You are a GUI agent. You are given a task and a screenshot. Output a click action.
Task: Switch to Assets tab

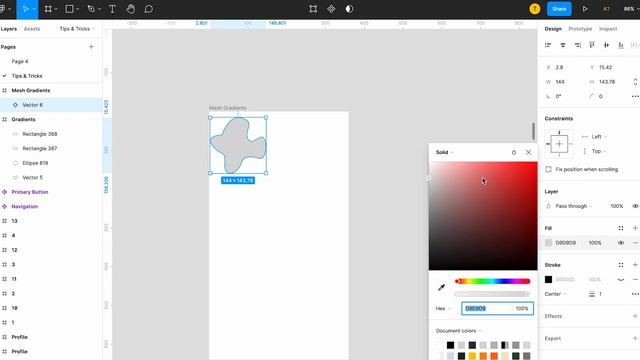pyautogui.click(x=32, y=29)
